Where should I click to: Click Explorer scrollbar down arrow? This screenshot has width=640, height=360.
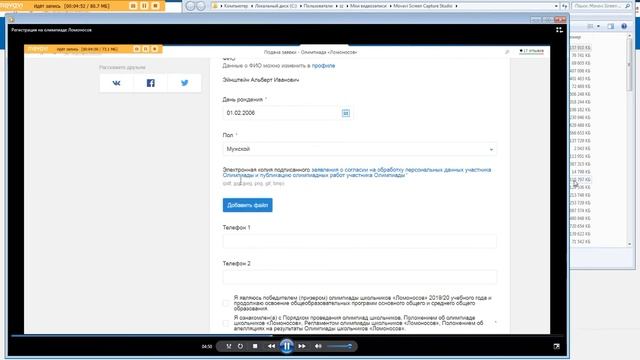629,244
